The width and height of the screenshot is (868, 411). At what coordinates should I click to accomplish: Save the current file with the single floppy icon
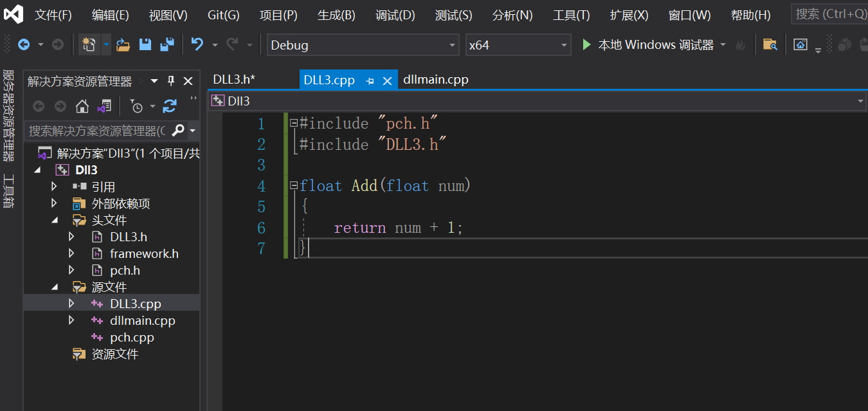[x=145, y=44]
